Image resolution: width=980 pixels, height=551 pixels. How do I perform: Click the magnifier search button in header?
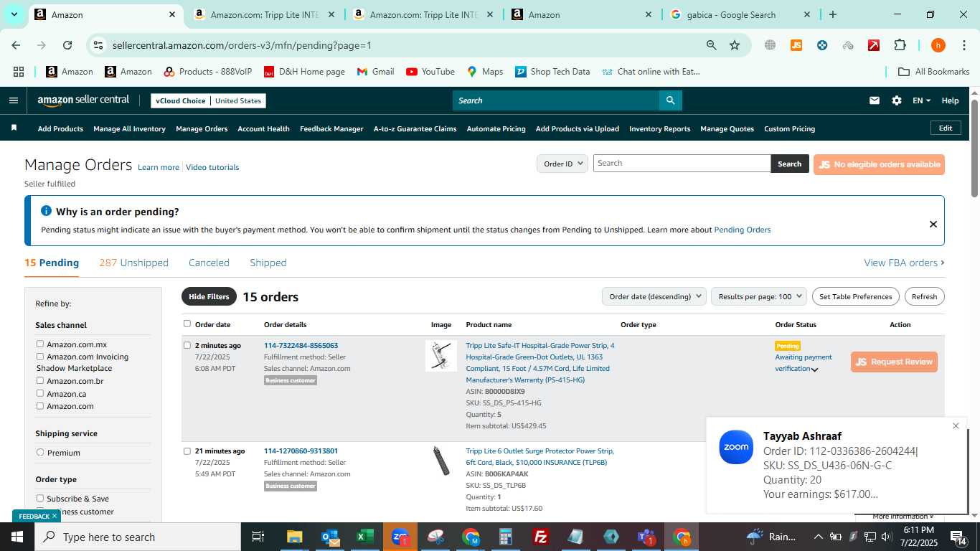click(x=670, y=100)
